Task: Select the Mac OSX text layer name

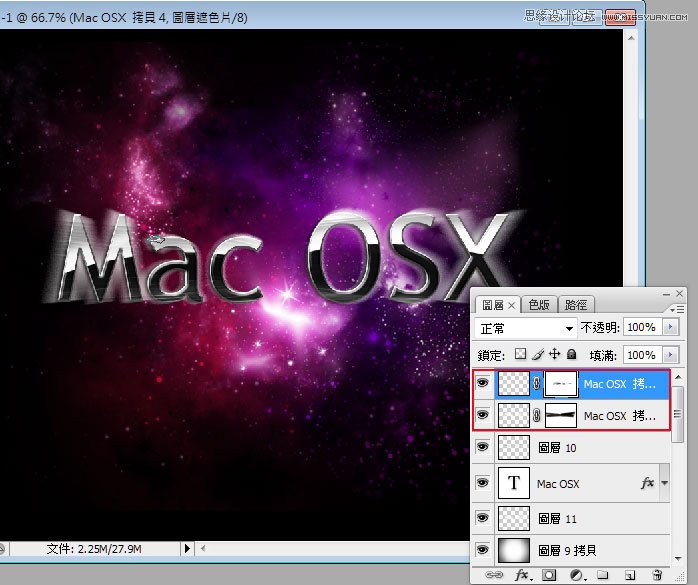Action: (x=558, y=484)
